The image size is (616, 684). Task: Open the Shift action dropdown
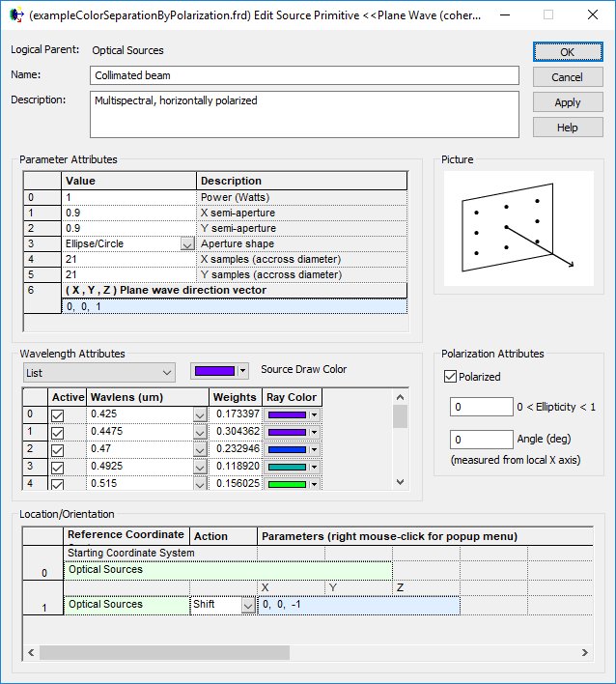[x=248, y=605]
